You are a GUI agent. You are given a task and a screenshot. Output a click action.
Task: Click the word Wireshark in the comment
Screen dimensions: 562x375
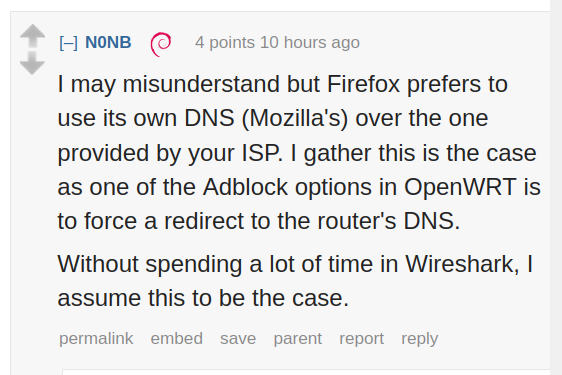(462, 264)
